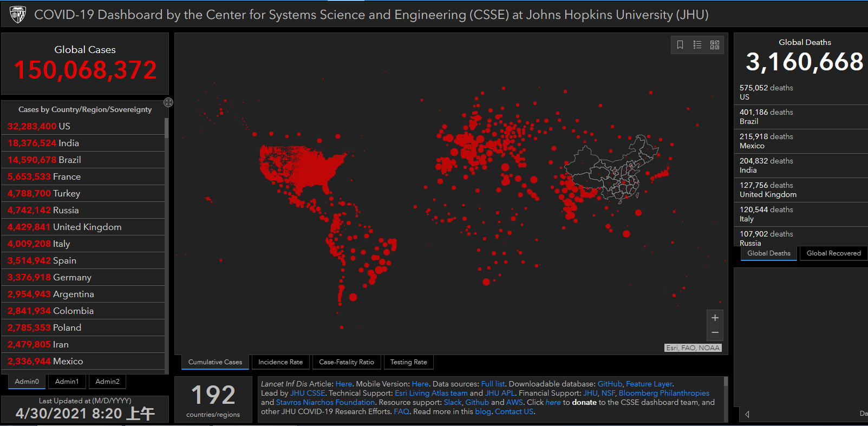The width and height of the screenshot is (868, 426).
Task: Select Spain in the cases list
Action: click(83, 260)
